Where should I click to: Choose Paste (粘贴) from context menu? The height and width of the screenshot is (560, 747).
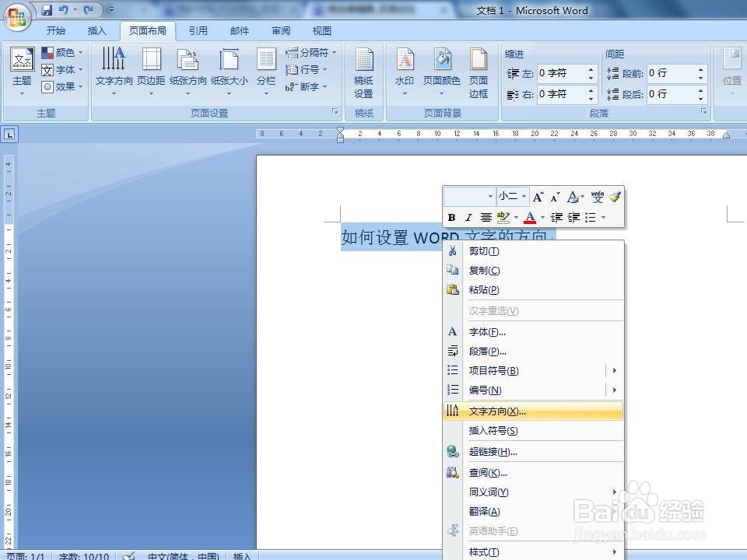click(x=533, y=289)
